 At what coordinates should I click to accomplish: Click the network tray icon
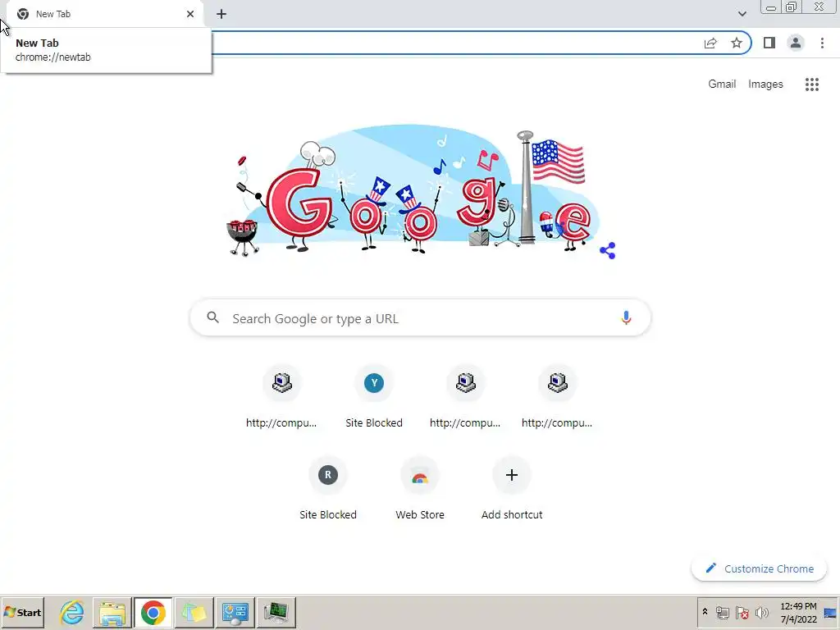(722, 612)
